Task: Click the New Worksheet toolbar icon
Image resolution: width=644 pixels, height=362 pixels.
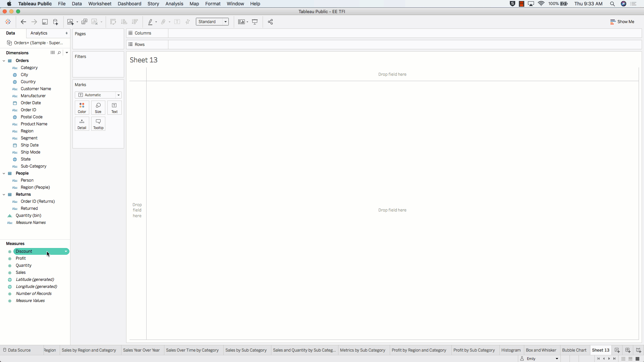Action: point(70,22)
